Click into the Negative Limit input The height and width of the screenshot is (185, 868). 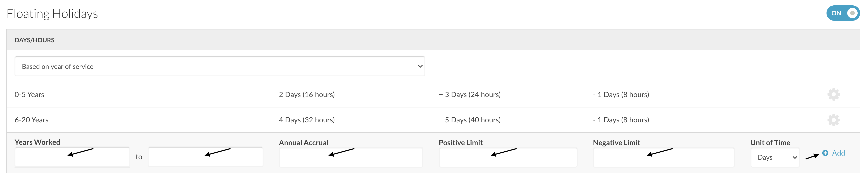point(663,157)
